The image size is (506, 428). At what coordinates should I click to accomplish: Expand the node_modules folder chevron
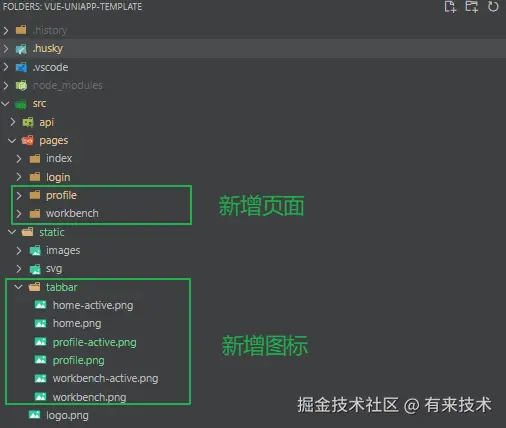point(6,86)
